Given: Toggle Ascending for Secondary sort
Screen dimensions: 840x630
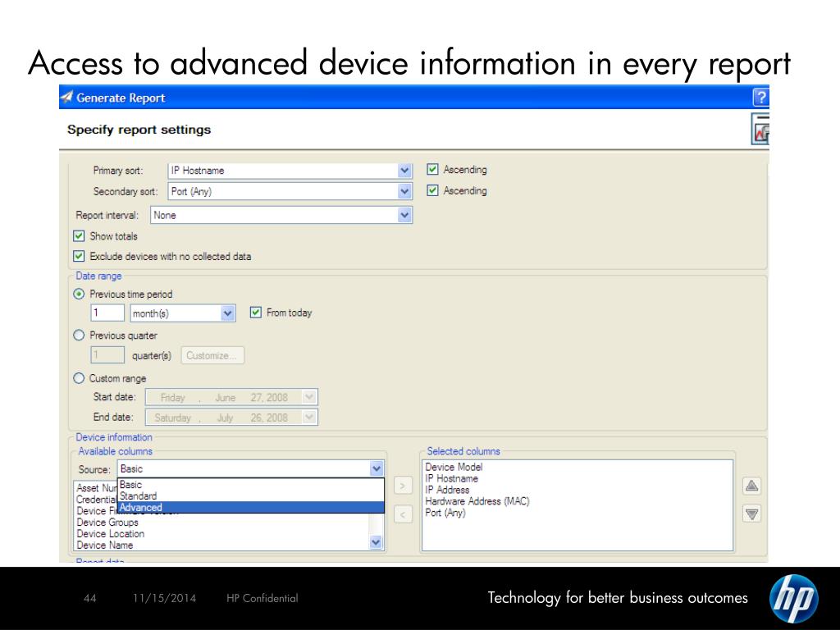Looking at the screenshot, I should point(432,190).
